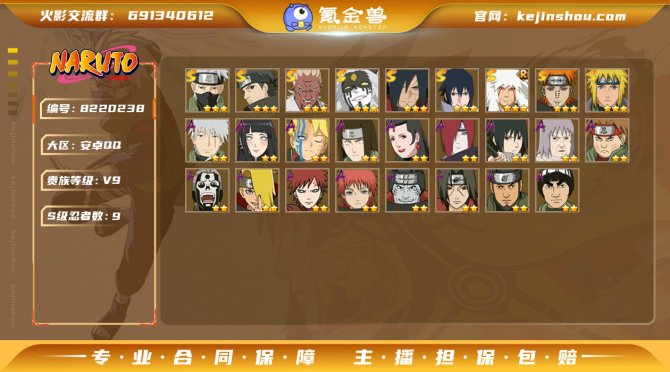Select the red-haired Nagato A-rank portrait
Viewport: 670px width, 372px height.
tap(457, 141)
